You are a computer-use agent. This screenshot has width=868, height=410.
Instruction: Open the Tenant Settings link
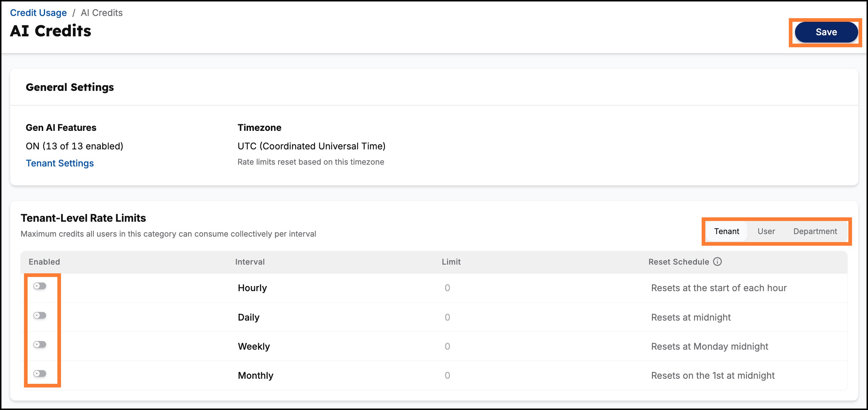click(x=60, y=163)
